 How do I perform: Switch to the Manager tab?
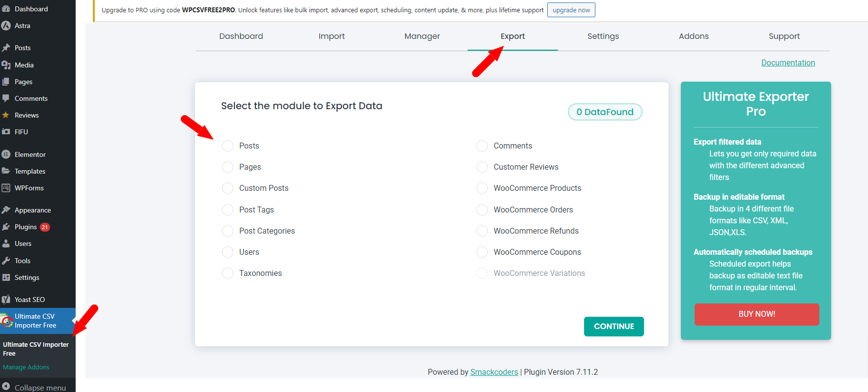tap(422, 36)
